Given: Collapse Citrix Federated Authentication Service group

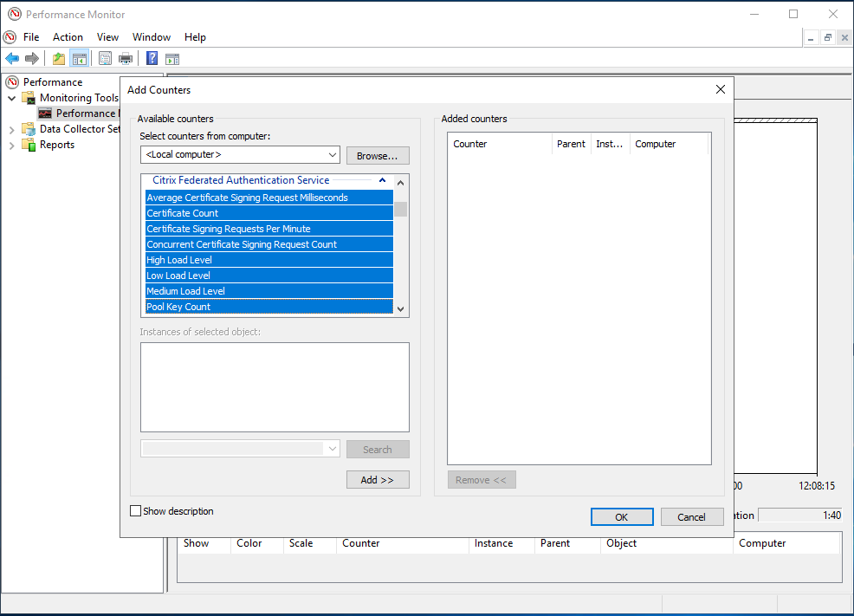Looking at the screenshot, I should tap(382, 180).
